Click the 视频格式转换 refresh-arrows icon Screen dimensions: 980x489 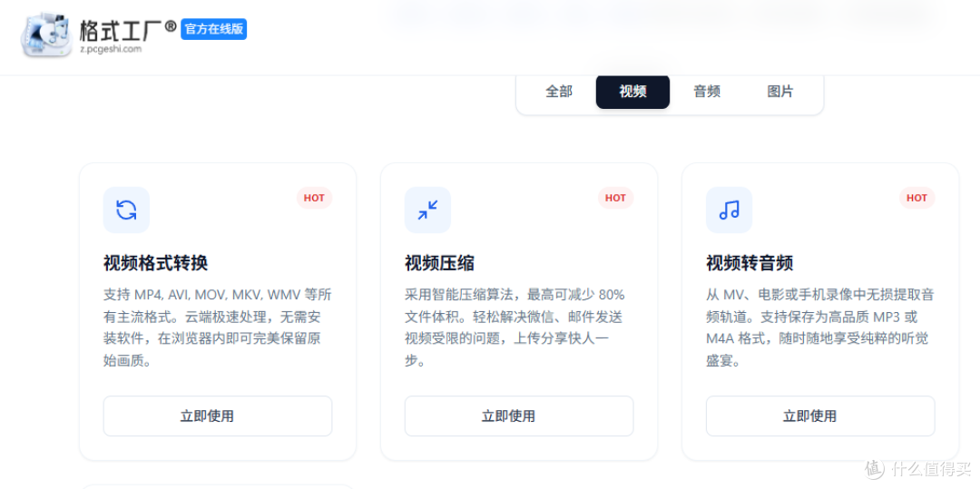point(126,210)
